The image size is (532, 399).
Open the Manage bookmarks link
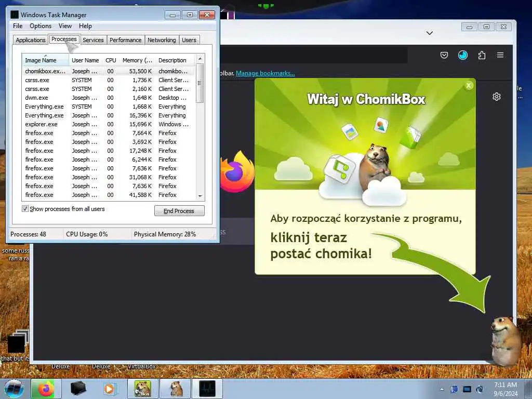(265, 73)
